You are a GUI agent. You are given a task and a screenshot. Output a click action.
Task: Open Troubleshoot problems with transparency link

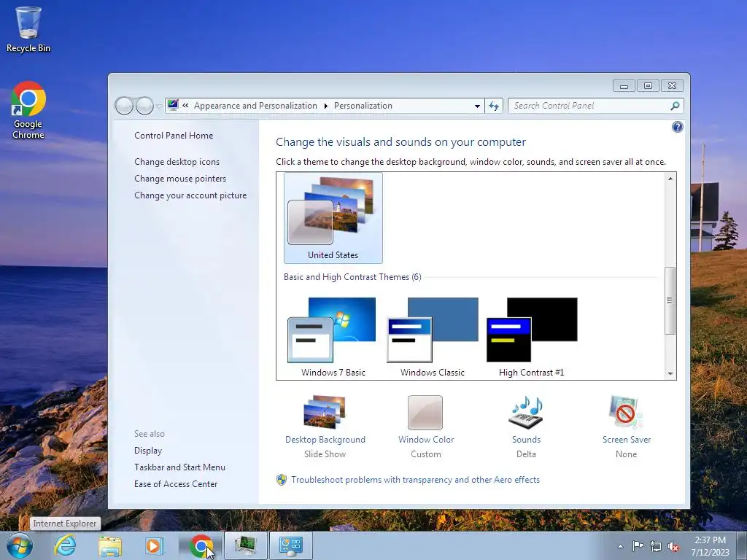[415, 480]
